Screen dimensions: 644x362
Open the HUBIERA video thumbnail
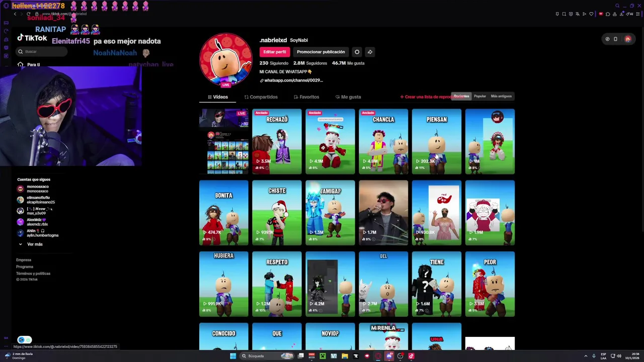[224, 284]
